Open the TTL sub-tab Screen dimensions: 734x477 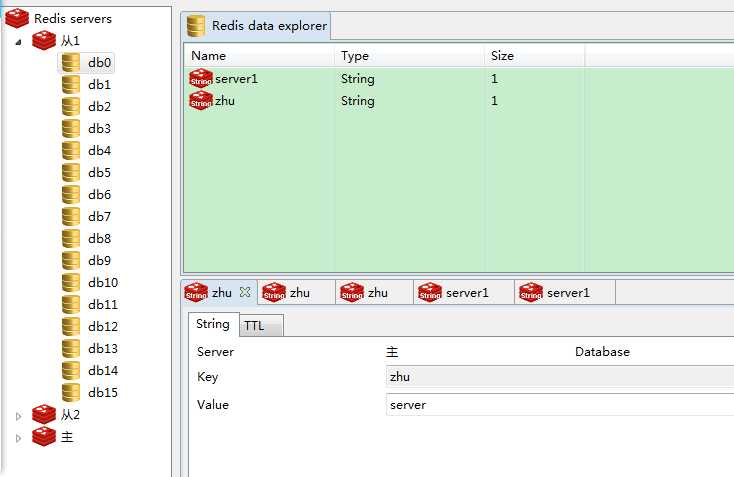[x=261, y=325]
